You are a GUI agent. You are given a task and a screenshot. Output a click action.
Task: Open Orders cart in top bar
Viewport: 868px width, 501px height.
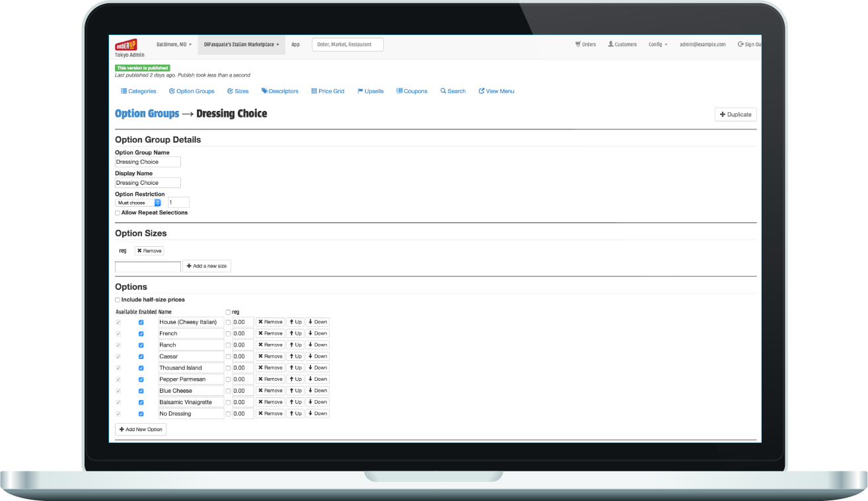tap(585, 45)
